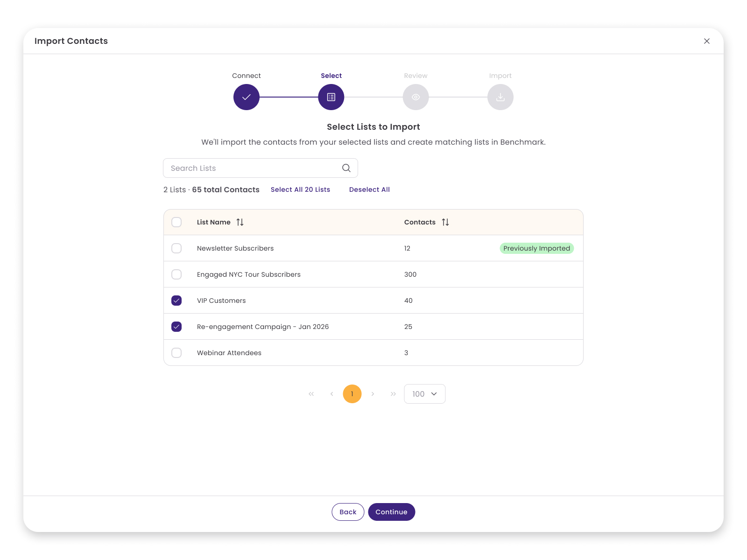Image resolution: width=747 pixels, height=560 pixels.
Task: Click the Search Lists input field
Action: click(261, 168)
